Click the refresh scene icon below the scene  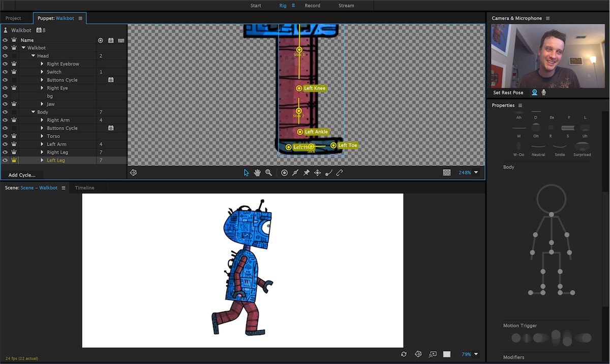point(404,354)
